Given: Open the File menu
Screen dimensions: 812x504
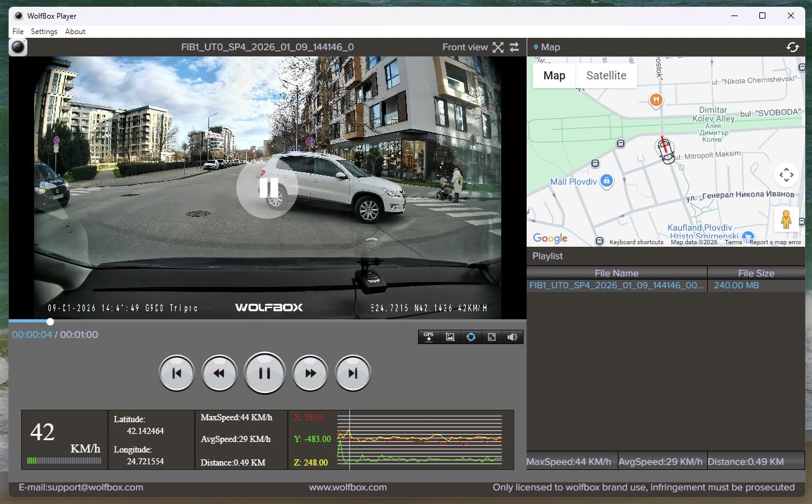Looking at the screenshot, I should [x=18, y=32].
